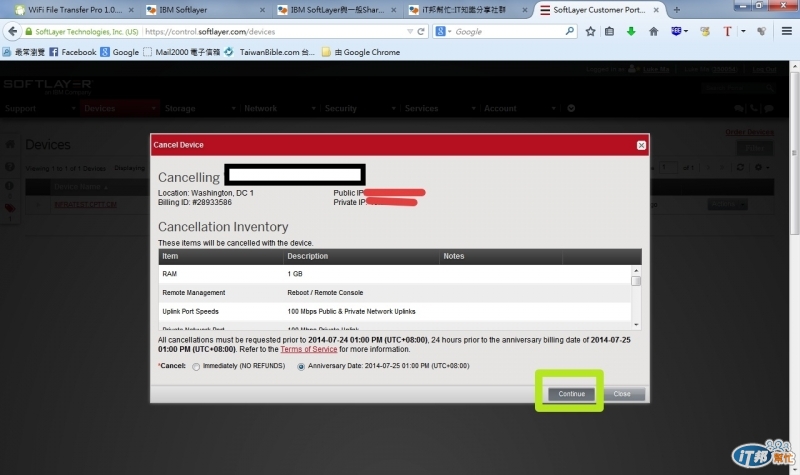Click the Continue button

(571, 394)
